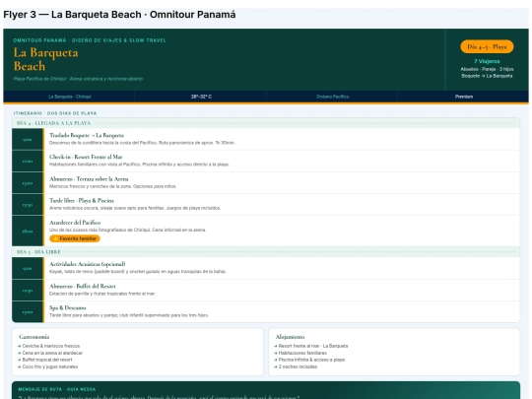Click the time cell beside Tarde libre
Screen dimensions: 532x399
[x=28, y=205]
